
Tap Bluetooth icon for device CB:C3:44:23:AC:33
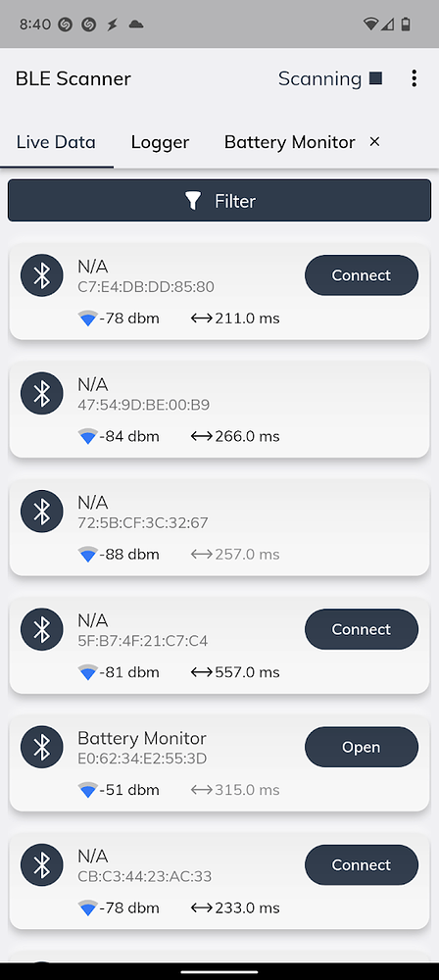(42, 865)
